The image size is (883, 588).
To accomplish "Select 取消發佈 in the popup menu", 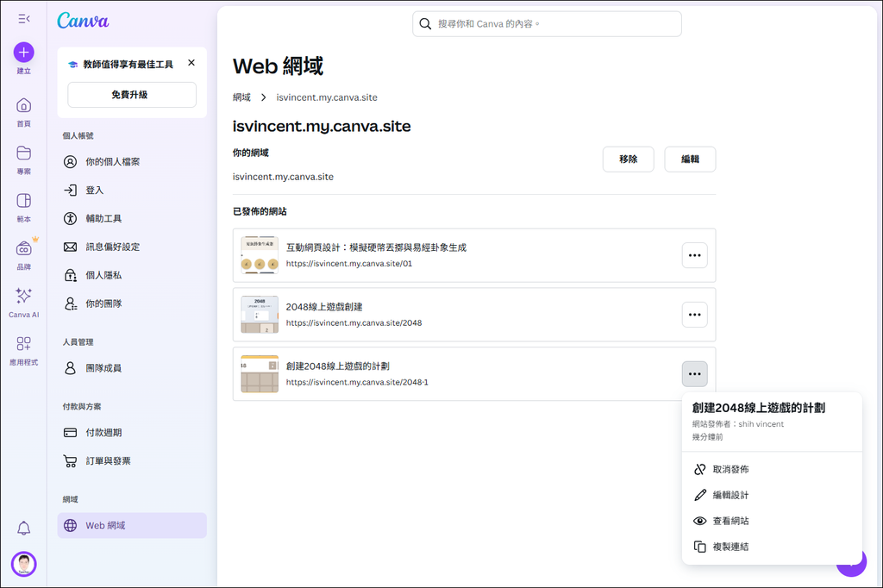I will [772, 469].
